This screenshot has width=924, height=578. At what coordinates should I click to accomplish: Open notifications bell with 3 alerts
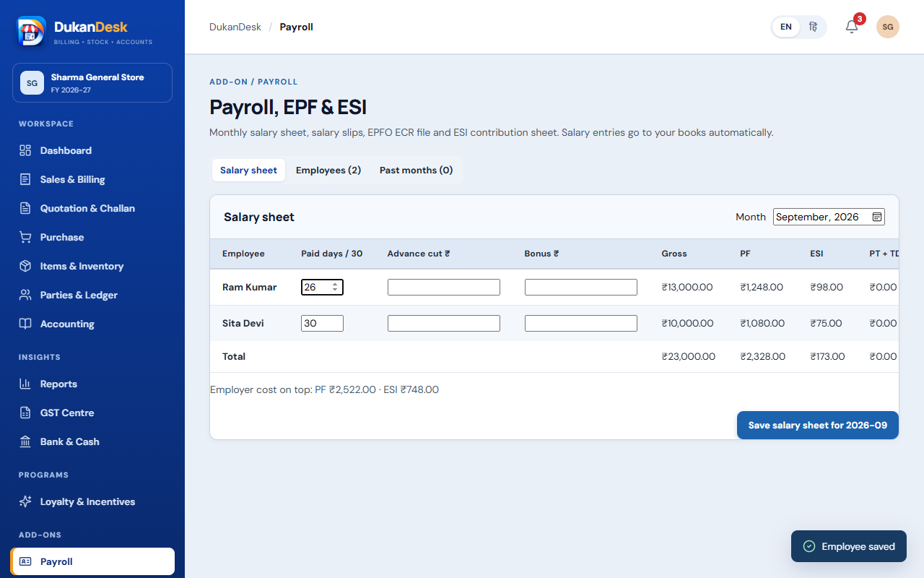click(x=852, y=27)
